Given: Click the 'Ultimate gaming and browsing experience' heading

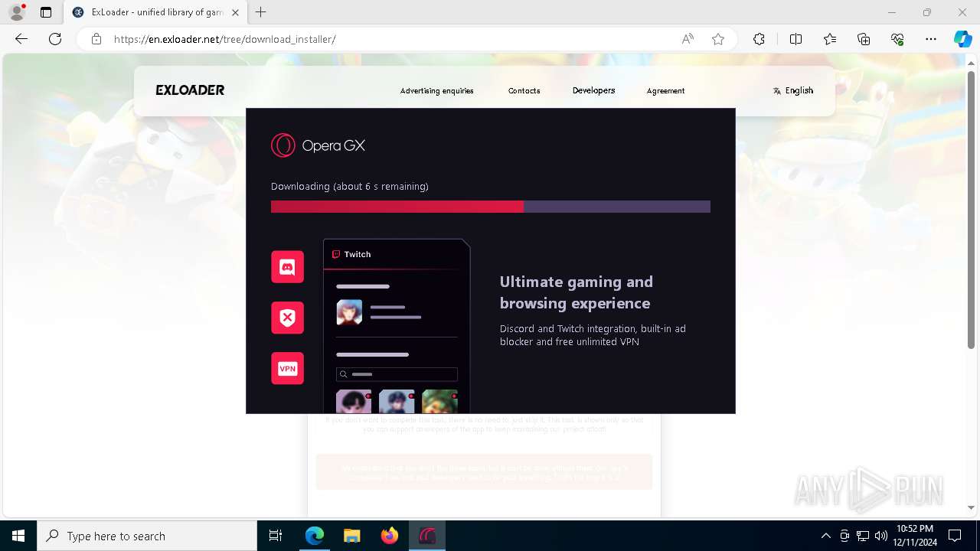Looking at the screenshot, I should (577, 292).
